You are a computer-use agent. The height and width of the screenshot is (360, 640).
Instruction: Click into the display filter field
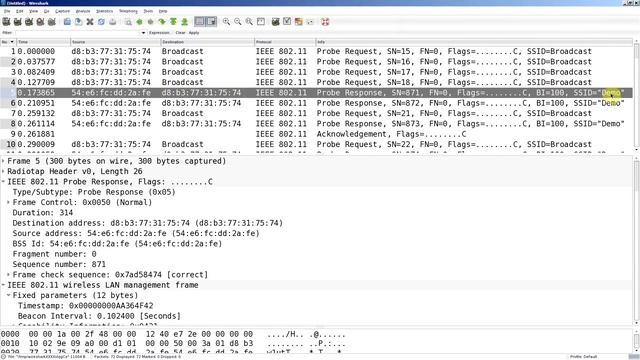click(x=78, y=33)
